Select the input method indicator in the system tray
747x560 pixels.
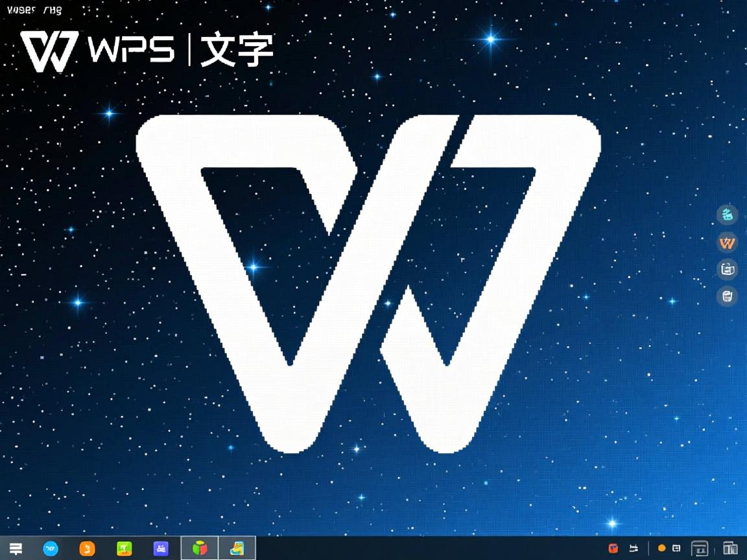click(634, 549)
